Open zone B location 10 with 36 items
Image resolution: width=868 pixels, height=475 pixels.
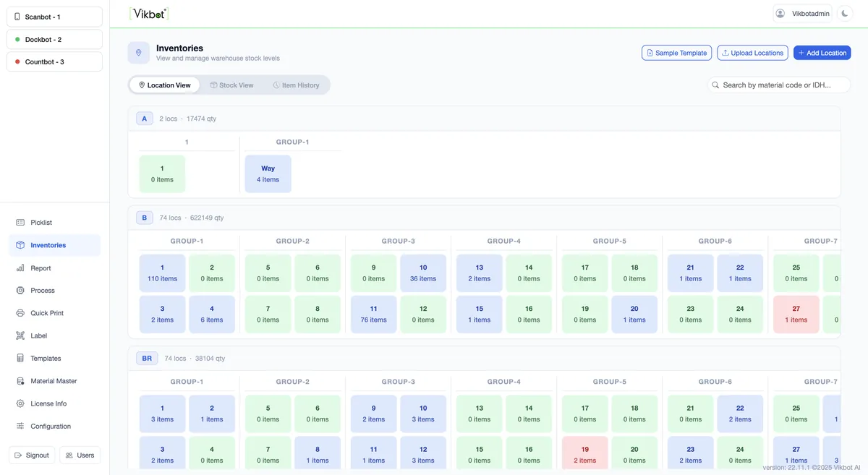(423, 273)
